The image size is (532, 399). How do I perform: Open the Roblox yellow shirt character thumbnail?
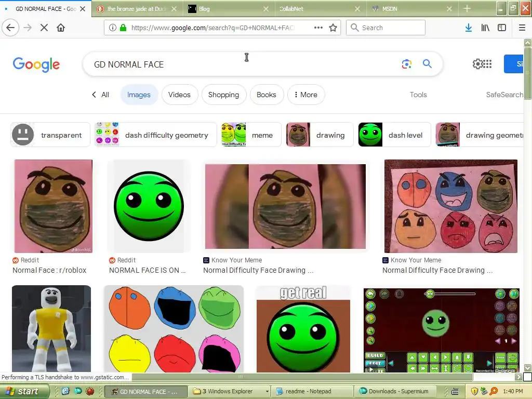click(51, 329)
